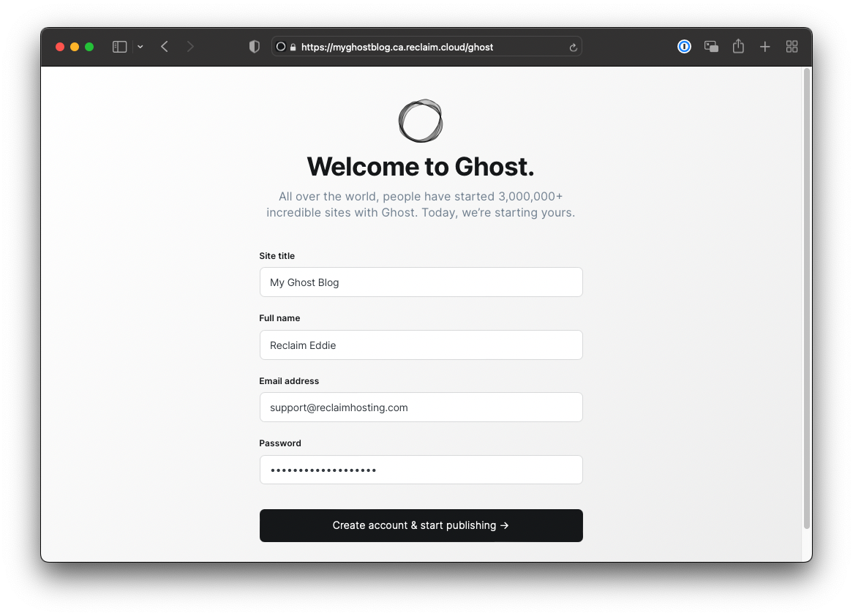Toggle the Safari sidebar icon
853x616 pixels.
click(120, 47)
